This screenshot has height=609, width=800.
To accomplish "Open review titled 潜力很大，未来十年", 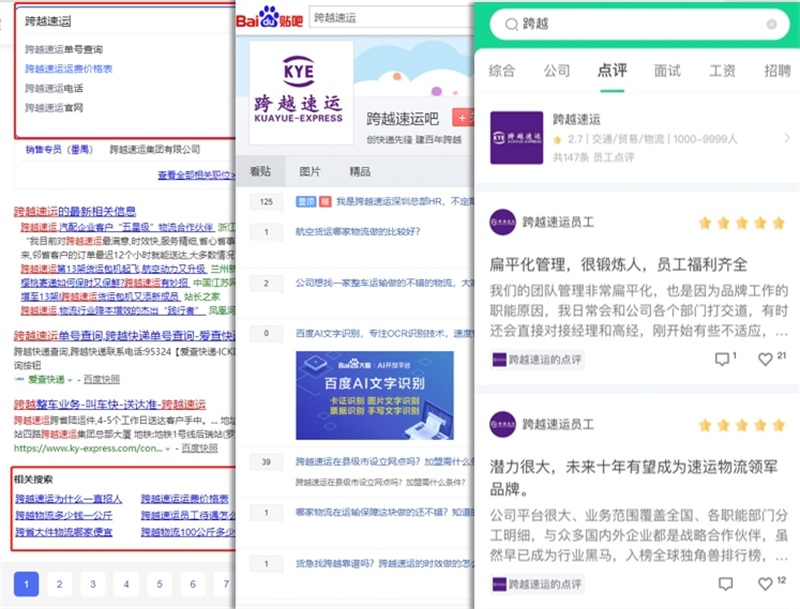I will pyautogui.click(x=634, y=477).
